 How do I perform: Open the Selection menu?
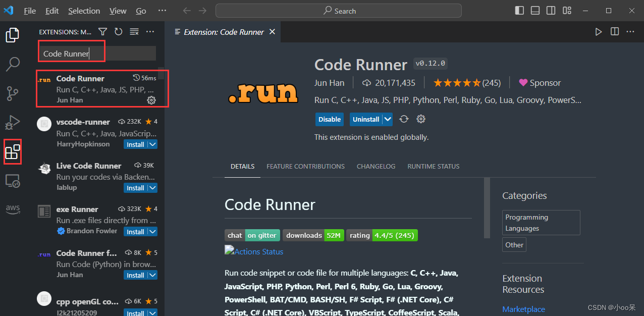[84, 11]
